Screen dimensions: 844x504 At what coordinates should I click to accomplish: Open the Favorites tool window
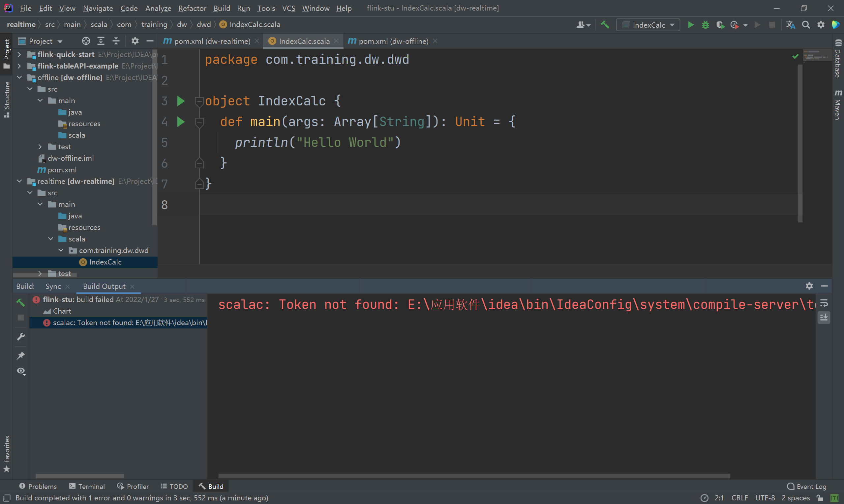click(x=7, y=454)
